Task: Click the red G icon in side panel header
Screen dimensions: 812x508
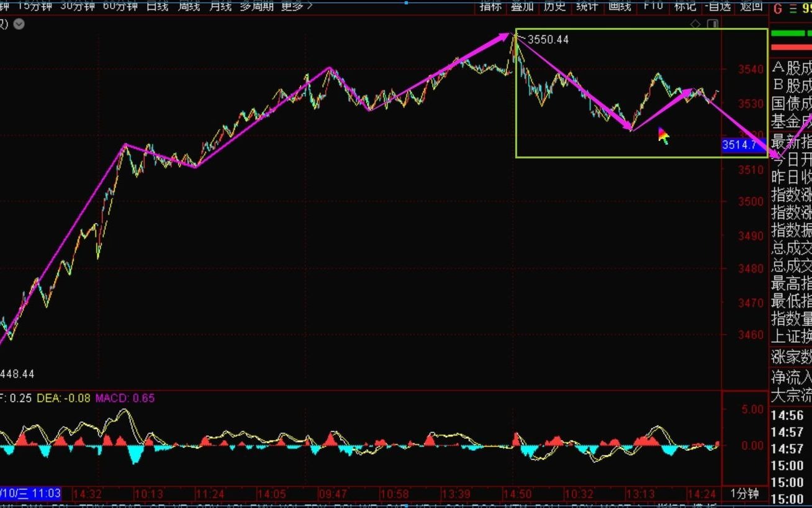Action: (777, 8)
